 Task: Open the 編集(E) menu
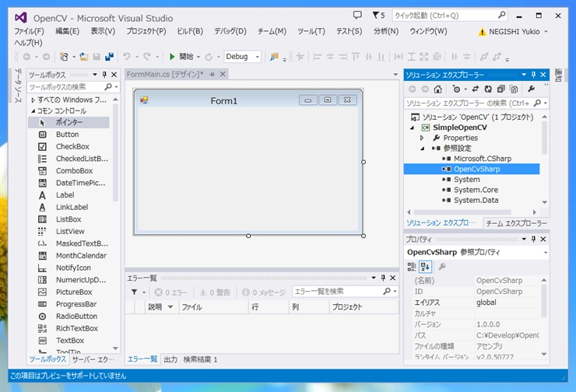click(67, 31)
